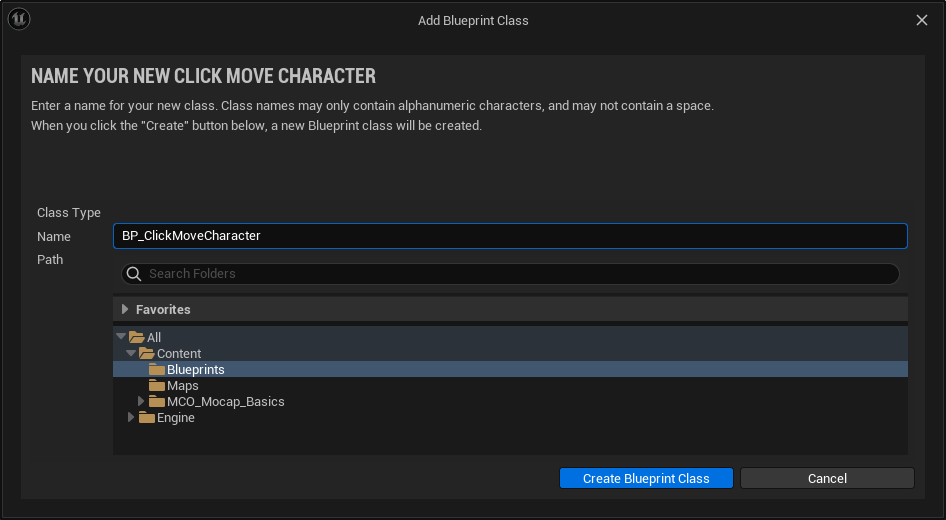The height and width of the screenshot is (520, 946).
Task: Close the Add Blueprint Class window
Action: (922, 20)
